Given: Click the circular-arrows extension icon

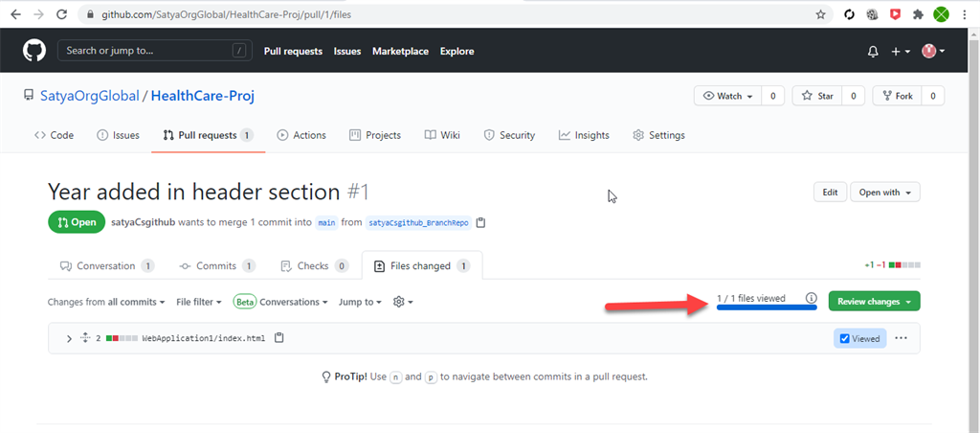Looking at the screenshot, I should 849,14.
